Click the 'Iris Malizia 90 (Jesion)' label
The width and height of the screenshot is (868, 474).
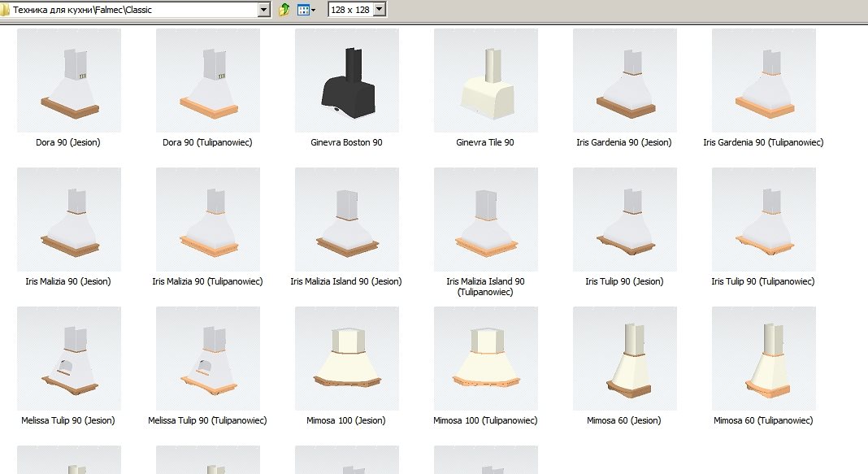point(68,281)
